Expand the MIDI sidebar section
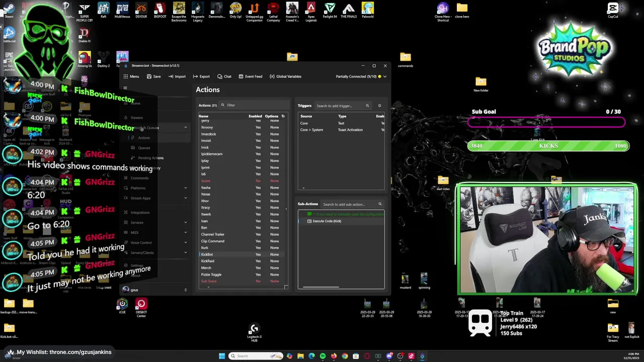Screen dimensions: 644x362 (185, 232)
